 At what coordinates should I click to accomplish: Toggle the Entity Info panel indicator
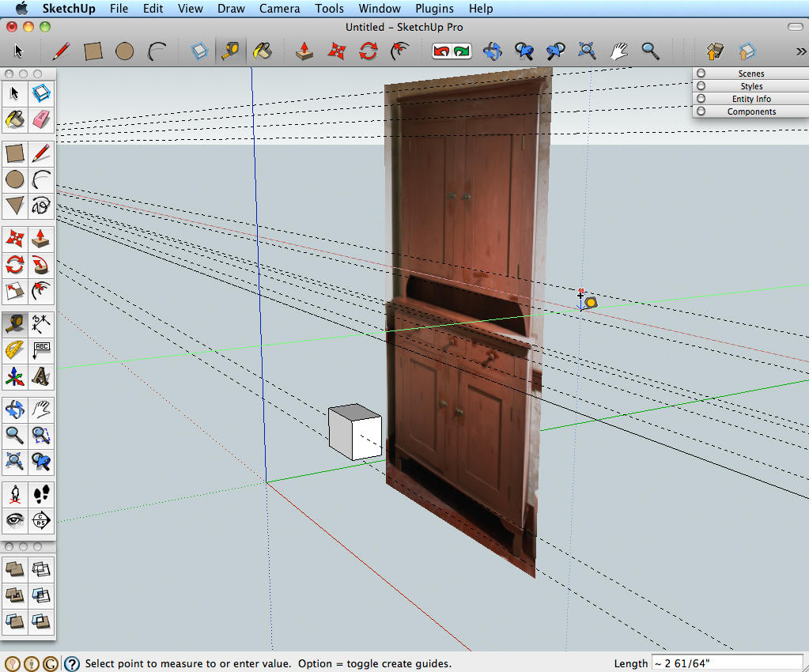(x=701, y=99)
